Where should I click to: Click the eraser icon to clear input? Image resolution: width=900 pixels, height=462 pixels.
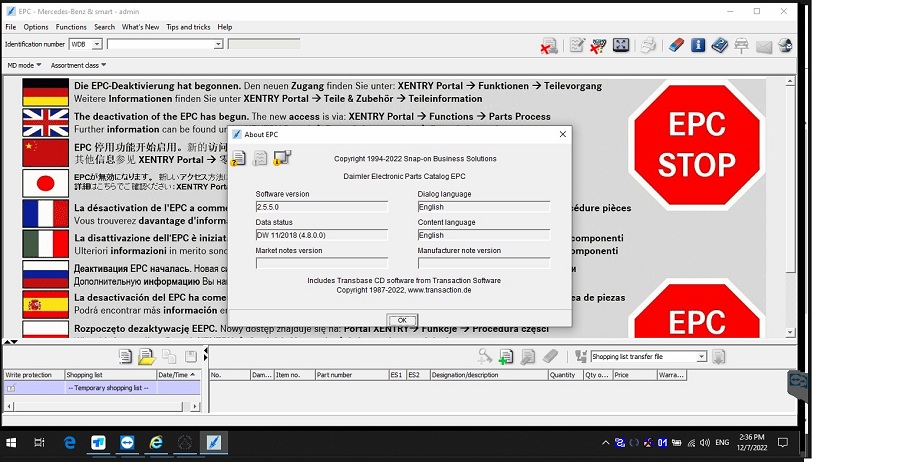click(676, 45)
